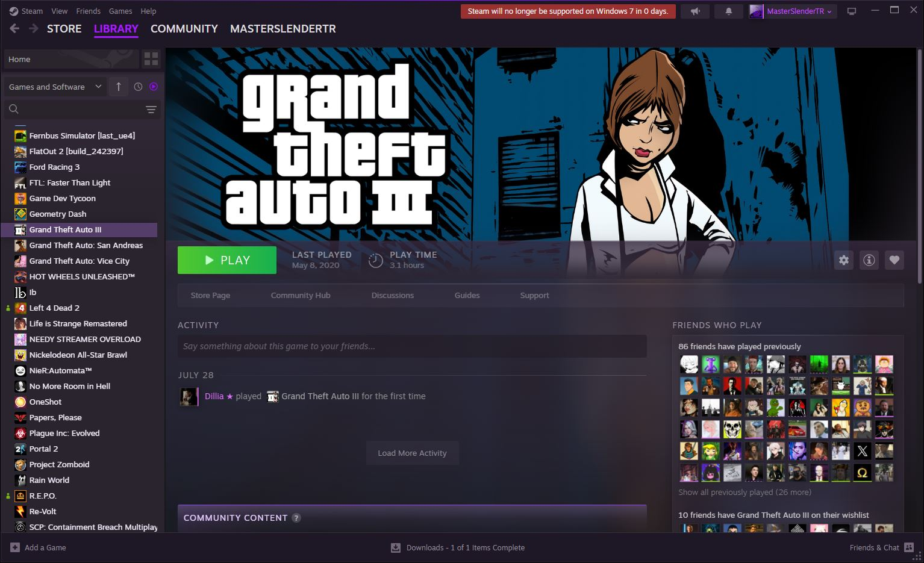Go back using the left arrow icon

[14, 28]
